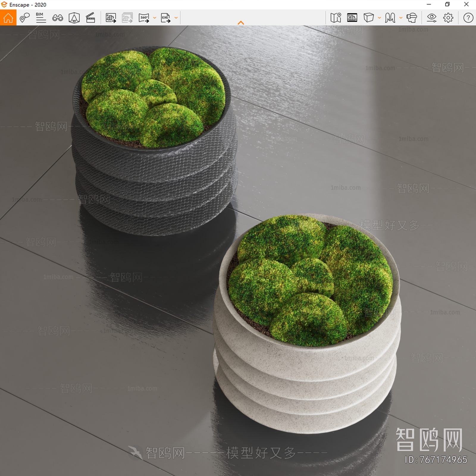This screenshot has width=476, height=476.
Task: Open visual settings eye icon
Action: [x=431, y=18]
